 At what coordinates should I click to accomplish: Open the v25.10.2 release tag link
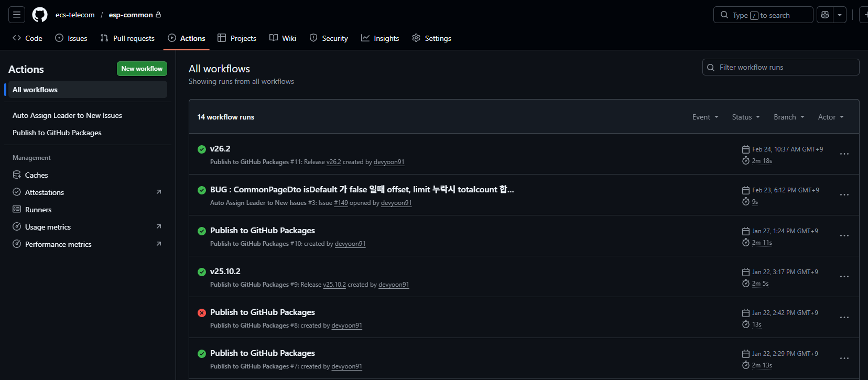tap(334, 285)
